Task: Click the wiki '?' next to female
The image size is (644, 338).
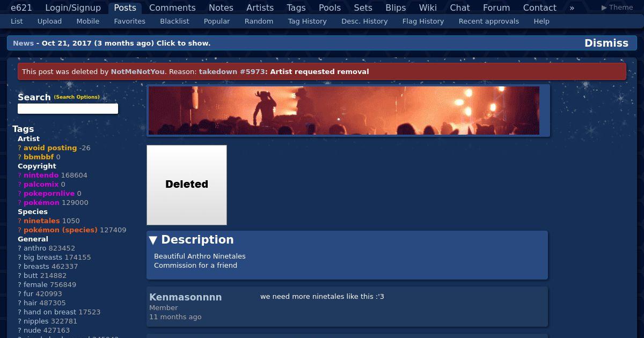Action: tap(19, 285)
